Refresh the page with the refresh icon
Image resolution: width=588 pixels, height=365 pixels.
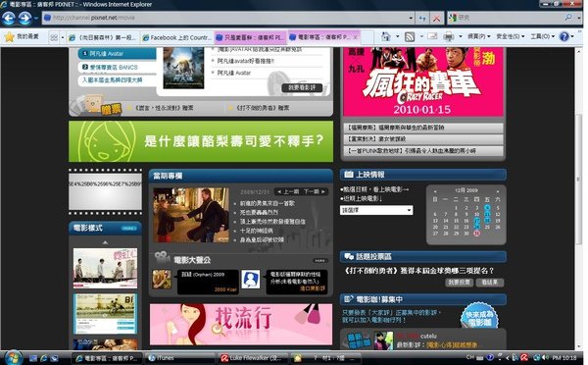tap(423, 18)
